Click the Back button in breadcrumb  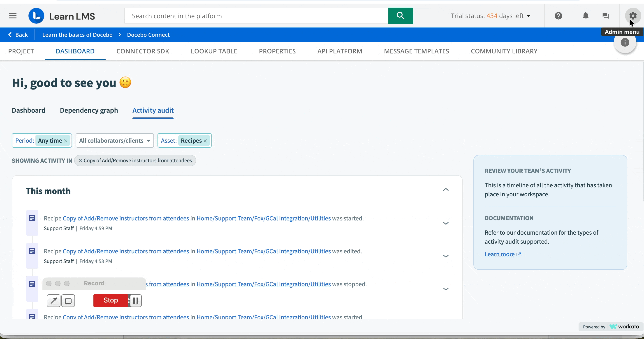pos(18,35)
